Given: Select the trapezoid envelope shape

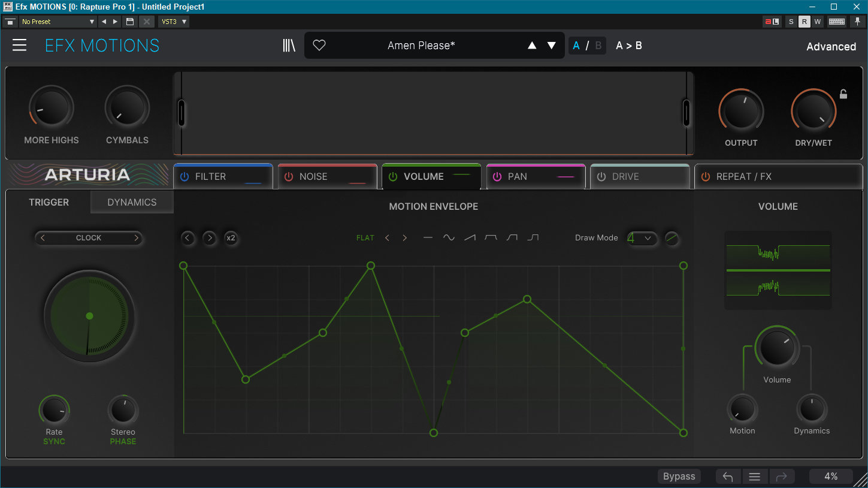Looking at the screenshot, I should click(491, 238).
